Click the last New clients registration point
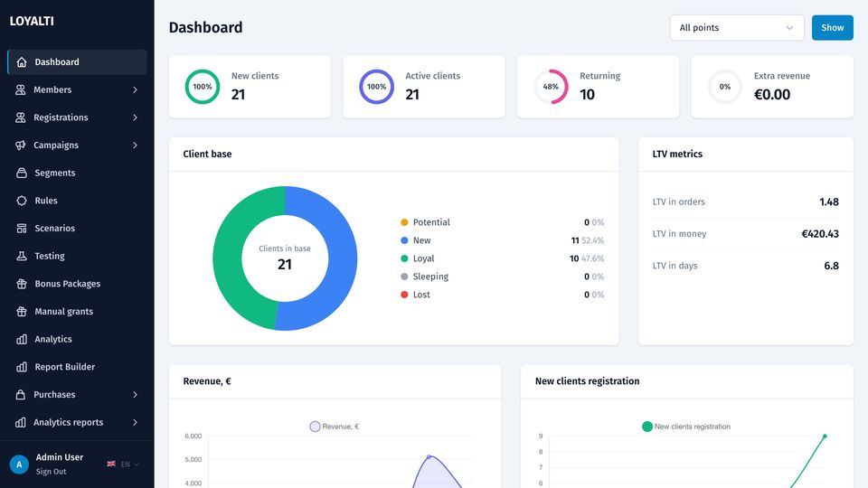This screenshot has width=868, height=488. (825, 436)
